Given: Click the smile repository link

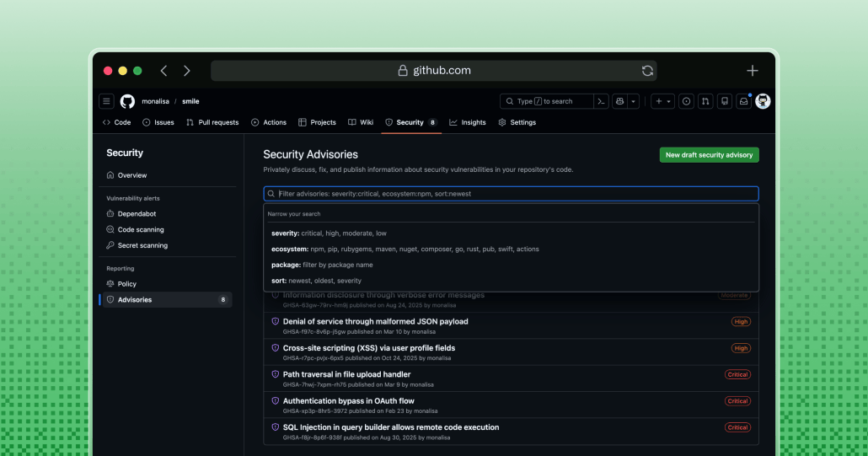Looking at the screenshot, I should (x=190, y=101).
